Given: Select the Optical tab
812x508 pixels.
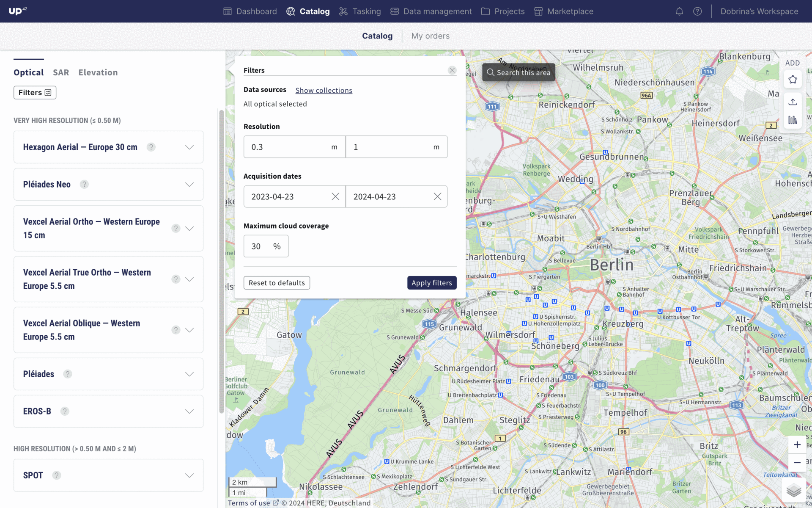Looking at the screenshot, I should click(x=29, y=72).
